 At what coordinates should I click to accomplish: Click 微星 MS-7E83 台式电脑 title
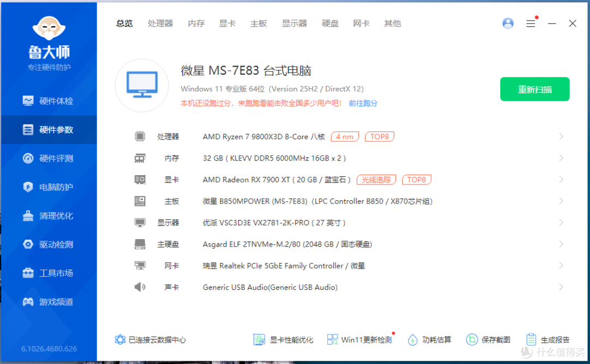246,70
